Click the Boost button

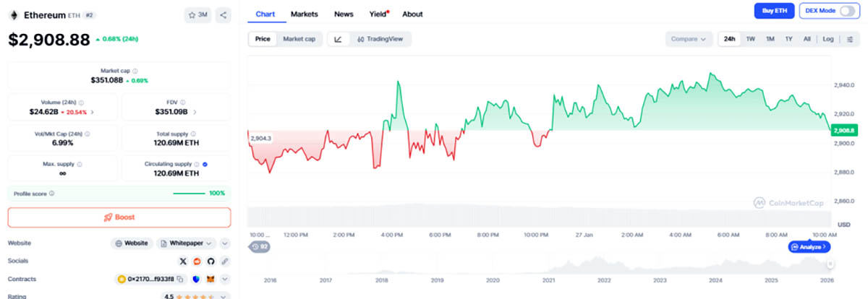(x=119, y=217)
